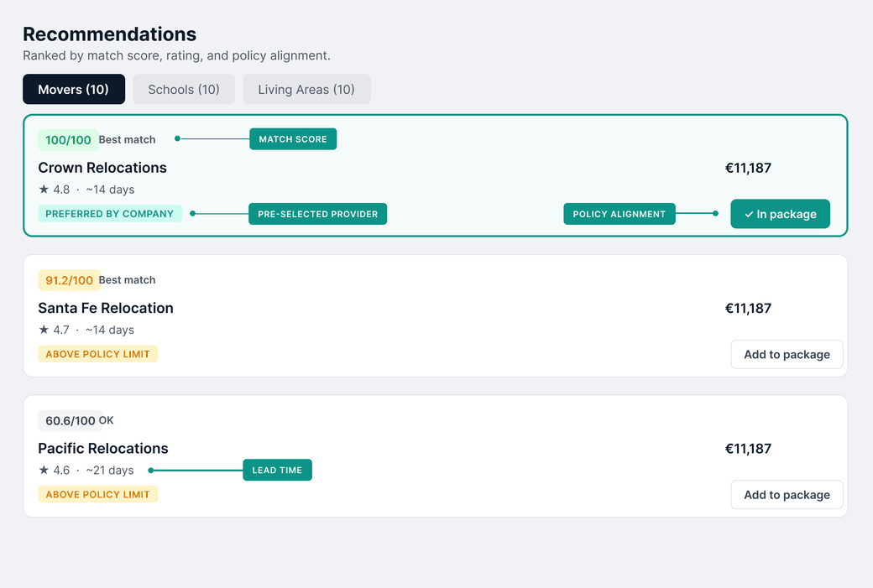This screenshot has width=873, height=588.
Task: Click the star rating icon beside 4.7
Action: coord(44,330)
